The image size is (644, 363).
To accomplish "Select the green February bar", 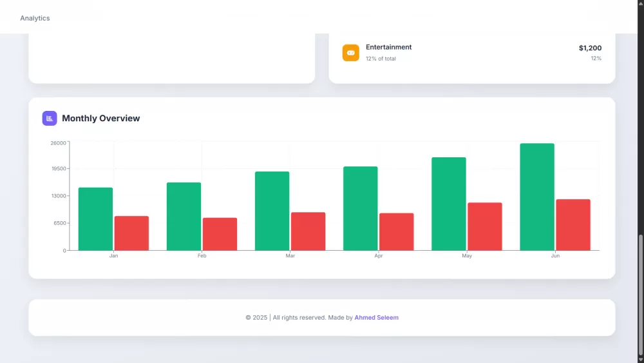I will (184, 216).
